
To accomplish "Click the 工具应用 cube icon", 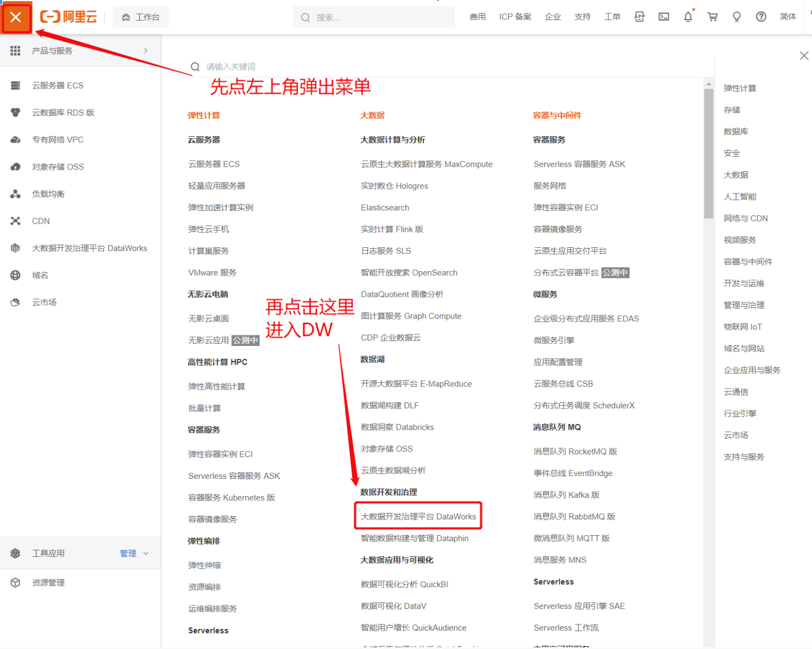I will (x=15, y=553).
